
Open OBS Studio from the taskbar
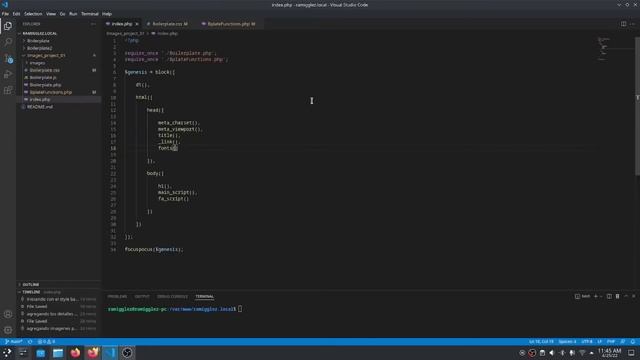click(x=127, y=353)
